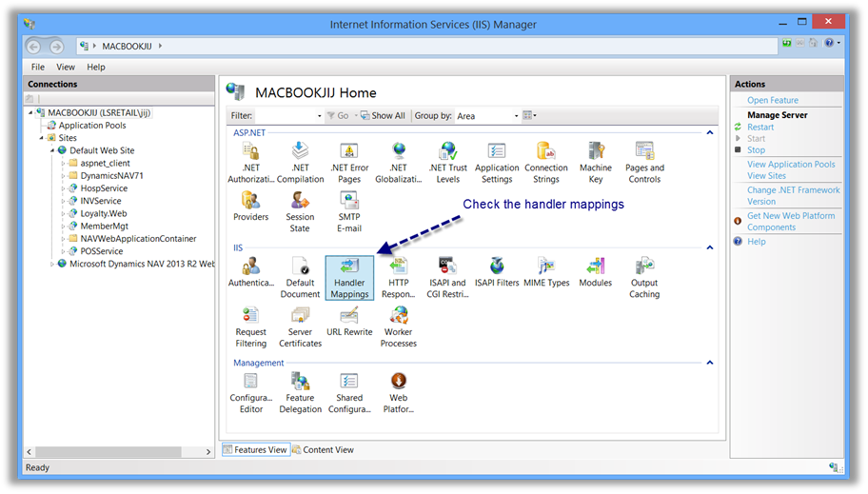Open Pages and Controls feature
This screenshot has height=494, width=868.
(x=644, y=162)
